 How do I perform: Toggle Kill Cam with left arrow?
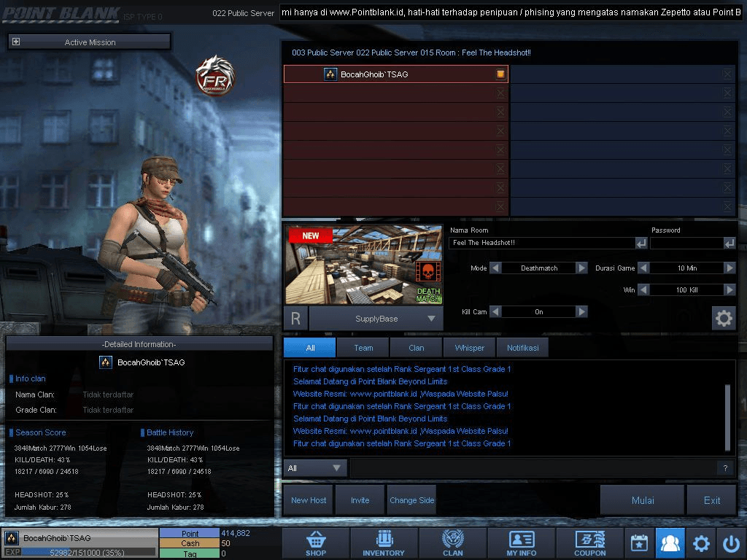(495, 312)
